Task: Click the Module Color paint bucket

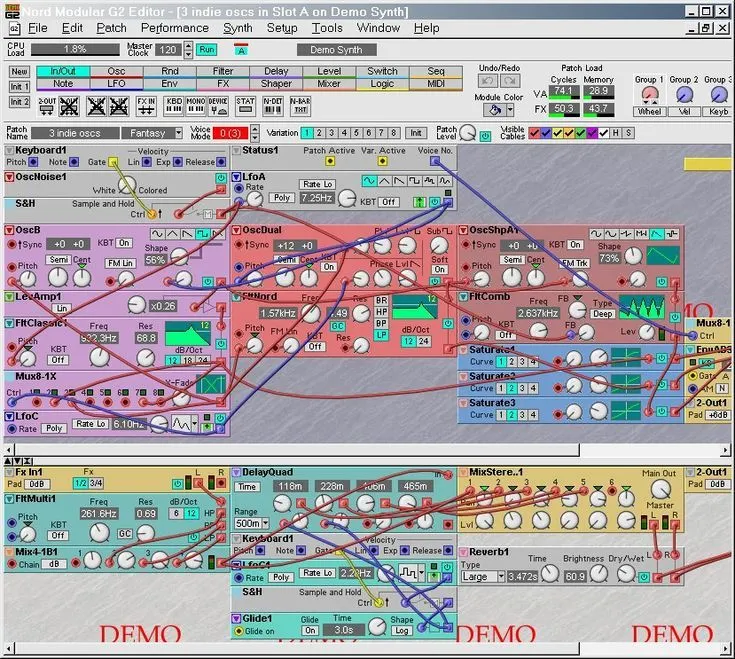Action: click(495, 111)
